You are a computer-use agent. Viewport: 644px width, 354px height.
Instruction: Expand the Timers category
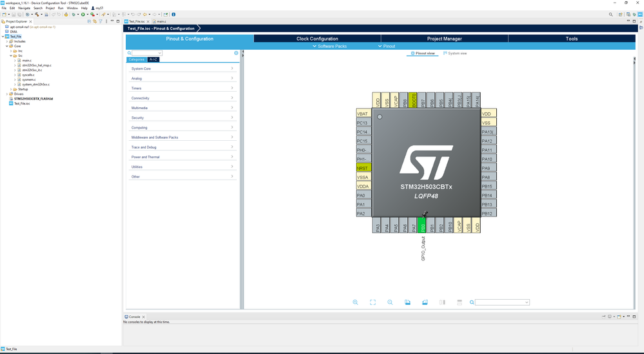(x=183, y=88)
